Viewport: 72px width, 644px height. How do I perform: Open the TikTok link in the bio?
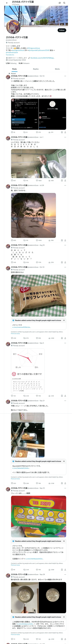pyautogui.click(x=42, y=58)
